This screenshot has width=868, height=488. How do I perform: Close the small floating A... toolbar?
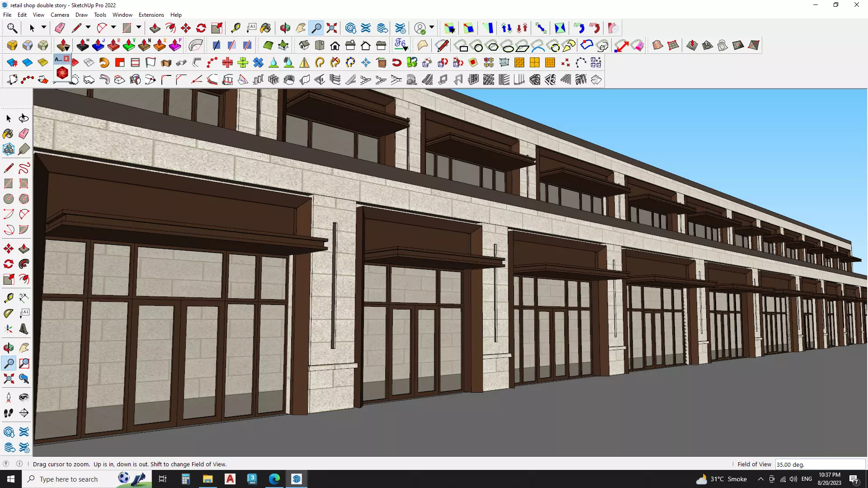coord(66,59)
